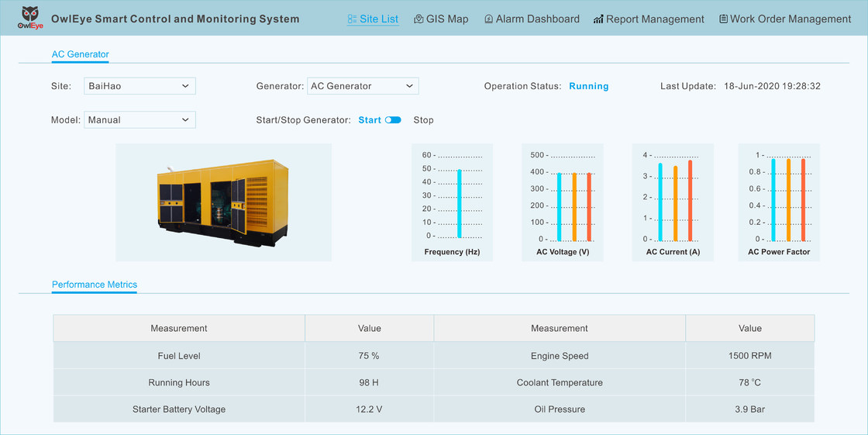Open the Model dropdown set to Manual

click(139, 120)
